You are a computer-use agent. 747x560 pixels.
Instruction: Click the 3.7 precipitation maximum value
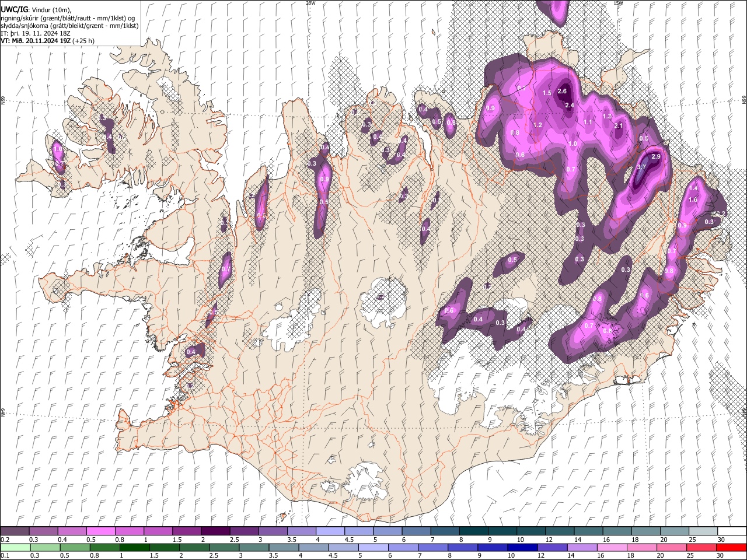point(641,167)
